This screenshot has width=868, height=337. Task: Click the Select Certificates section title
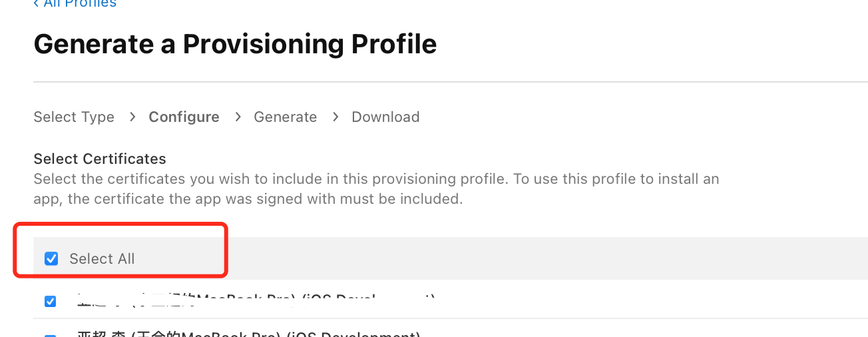pyautogui.click(x=100, y=159)
